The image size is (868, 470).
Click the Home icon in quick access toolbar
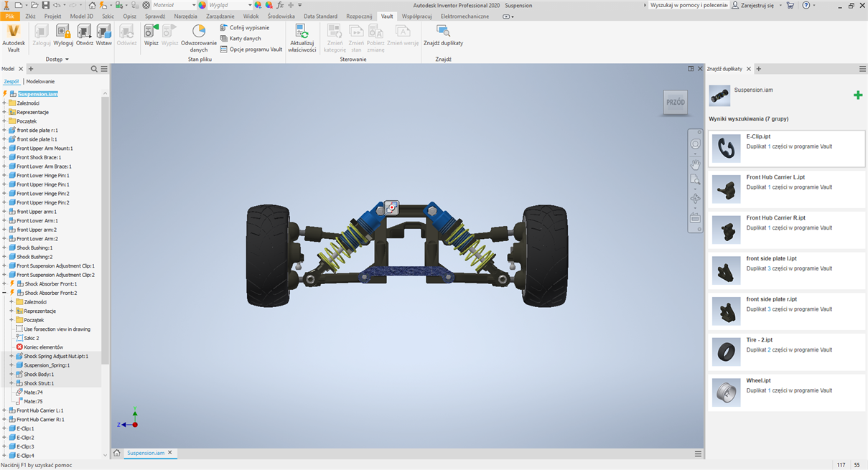pyautogui.click(x=93, y=5)
